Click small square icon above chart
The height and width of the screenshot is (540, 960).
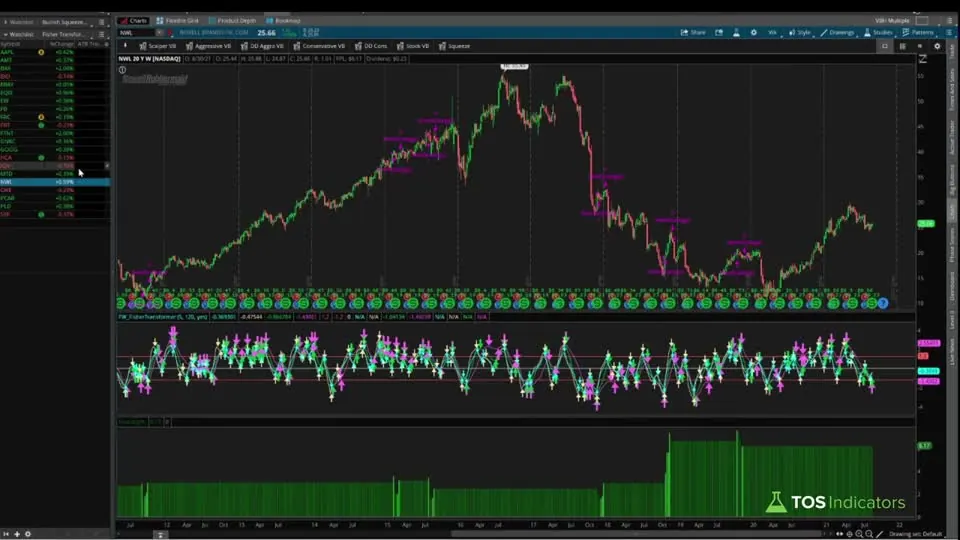(920, 46)
